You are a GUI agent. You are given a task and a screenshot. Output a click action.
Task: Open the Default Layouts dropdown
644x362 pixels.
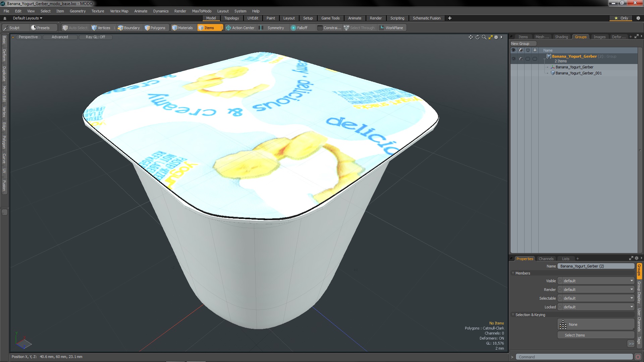coord(28,18)
